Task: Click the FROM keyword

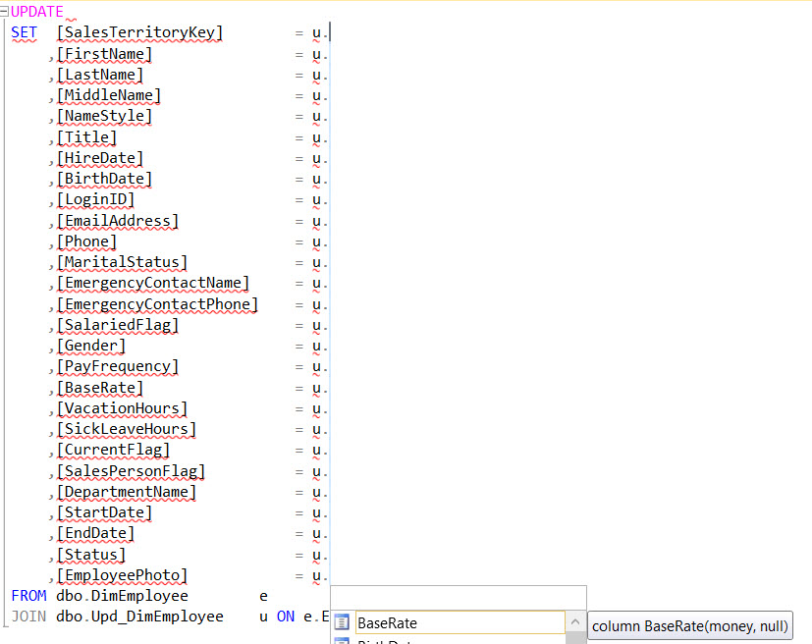Action: point(28,596)
